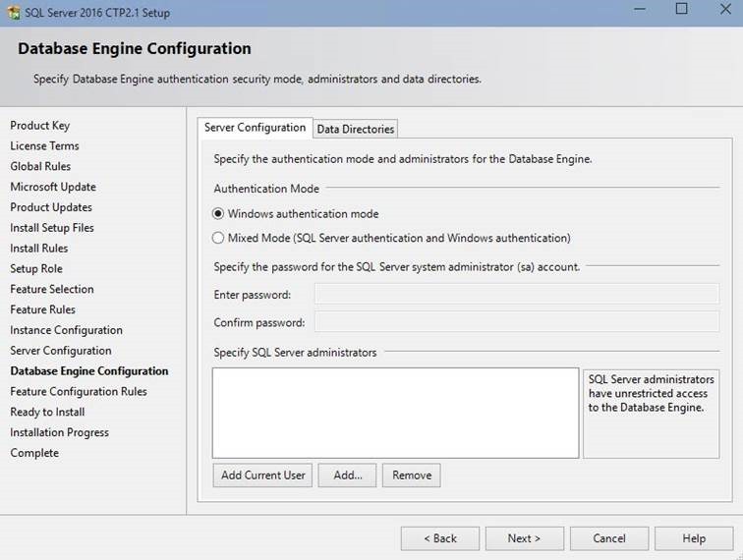Select Setup Role step in sidebar

(x=36, y=268)
